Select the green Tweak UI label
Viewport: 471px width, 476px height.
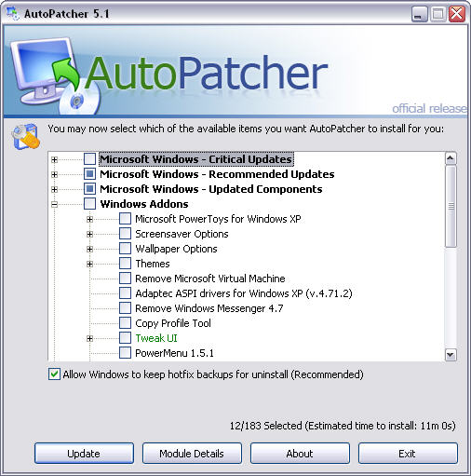point(156,338)
